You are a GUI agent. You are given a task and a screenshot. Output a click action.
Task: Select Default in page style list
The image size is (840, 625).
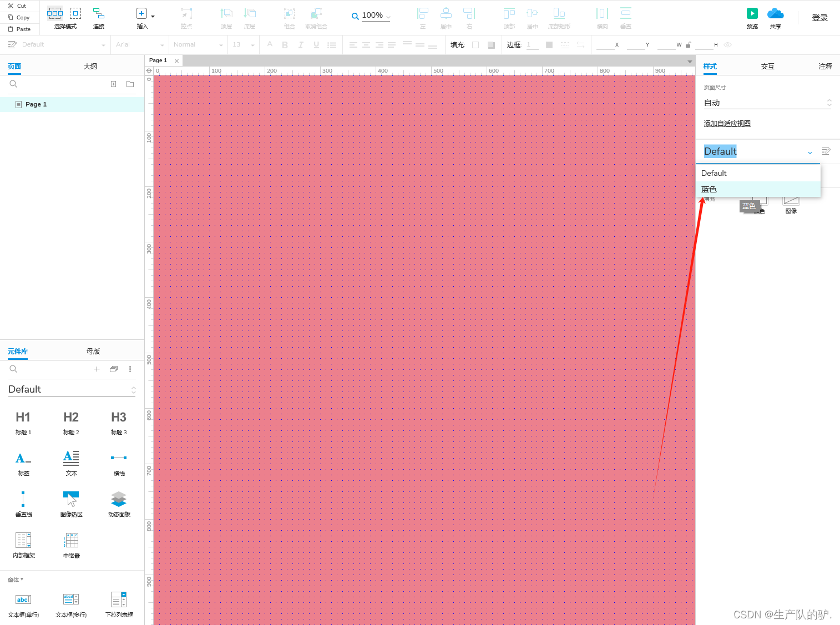[758, 173]
